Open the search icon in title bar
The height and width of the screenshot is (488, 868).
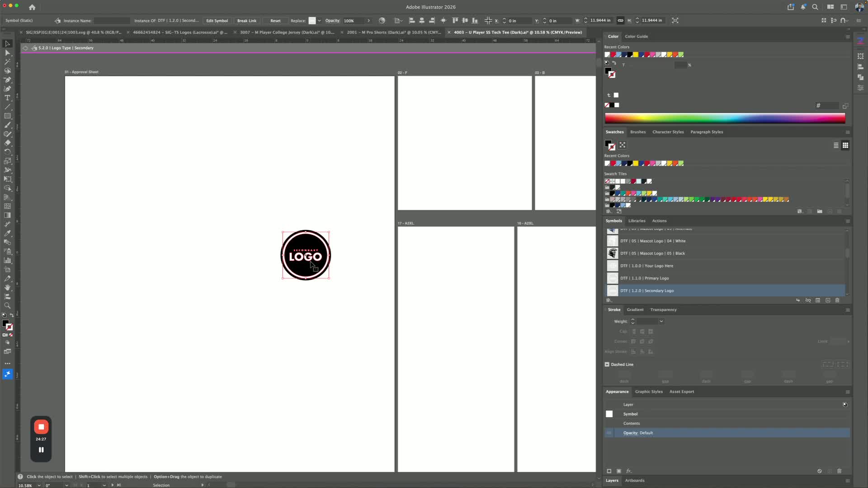pos(815,7)
